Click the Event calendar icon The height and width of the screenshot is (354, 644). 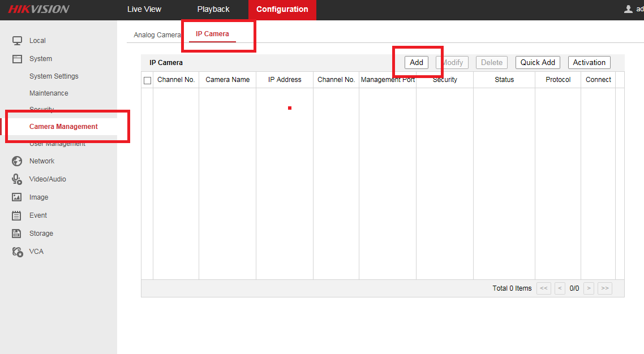(17, 215)
